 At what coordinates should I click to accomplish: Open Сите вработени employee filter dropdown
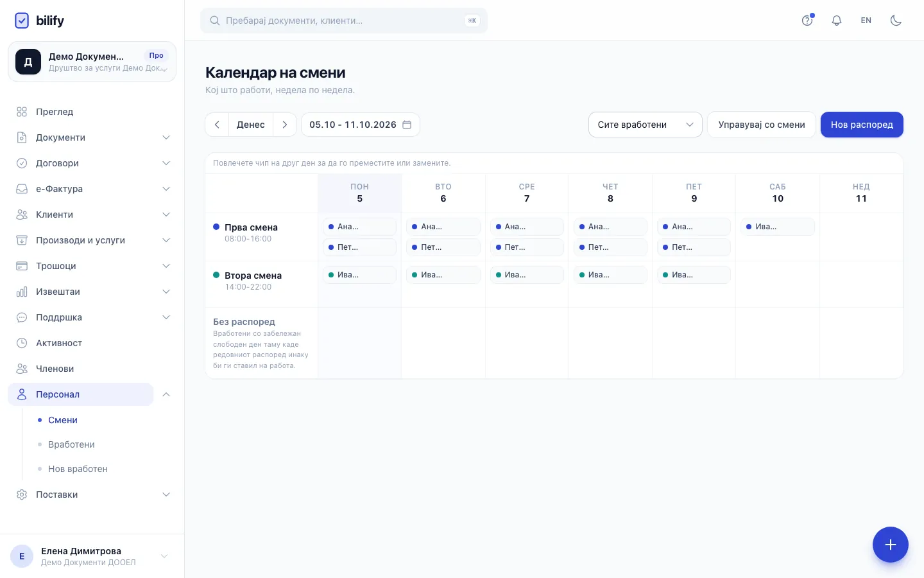click(x=646, y=125)
